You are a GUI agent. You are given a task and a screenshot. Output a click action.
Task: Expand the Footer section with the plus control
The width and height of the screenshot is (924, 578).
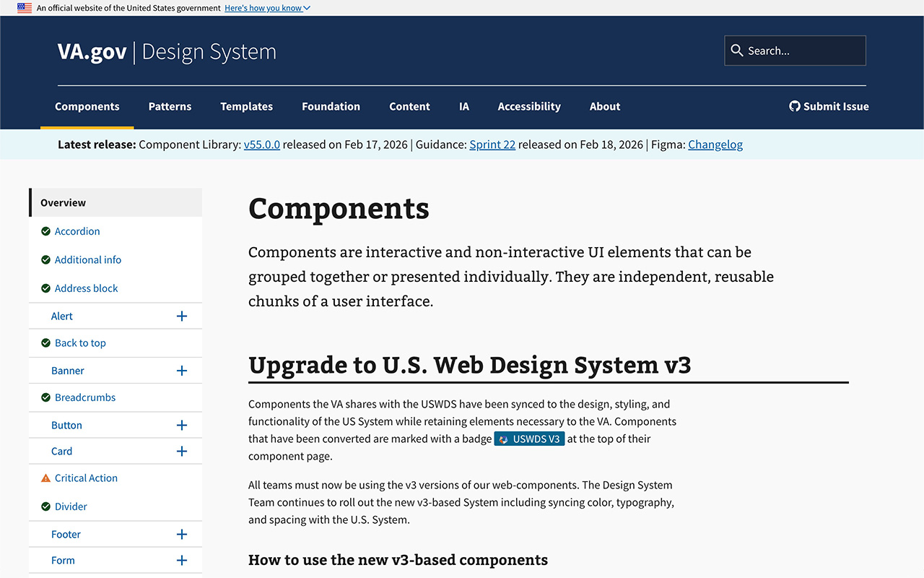coord(182,534)
